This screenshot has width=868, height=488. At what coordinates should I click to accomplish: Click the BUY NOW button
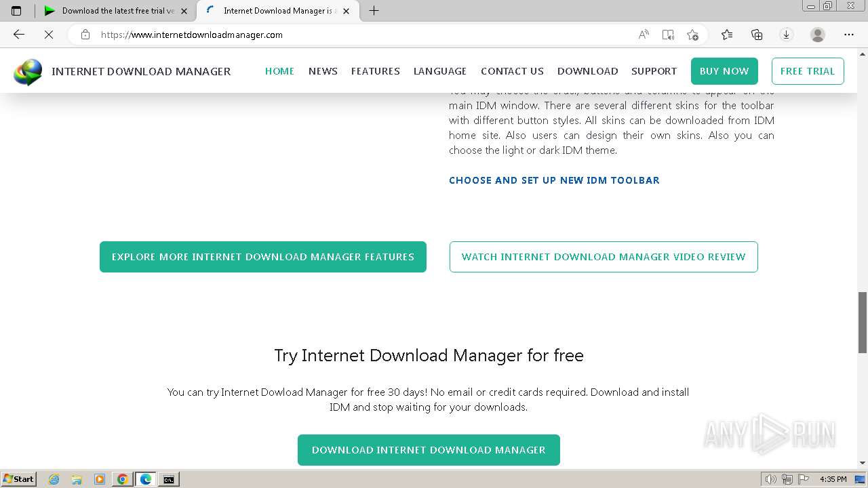click(724, 71)
